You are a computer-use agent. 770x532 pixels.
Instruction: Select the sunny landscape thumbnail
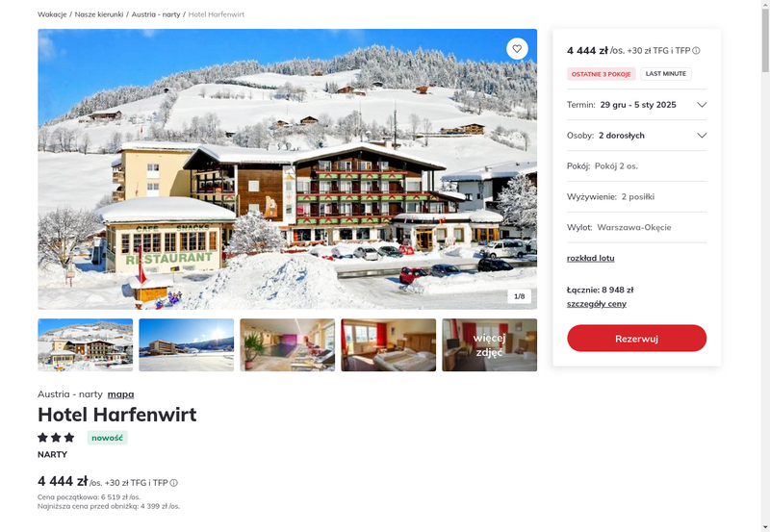(x=187, y=345)
